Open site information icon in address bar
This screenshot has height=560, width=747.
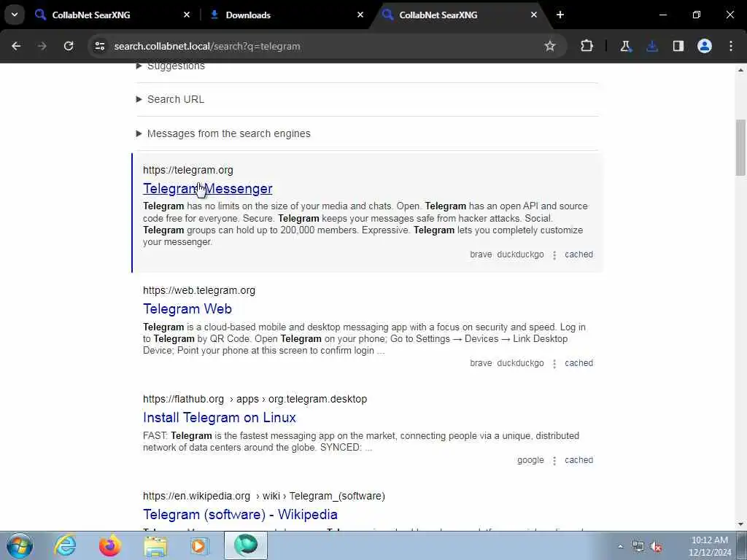tap(99, 46)
